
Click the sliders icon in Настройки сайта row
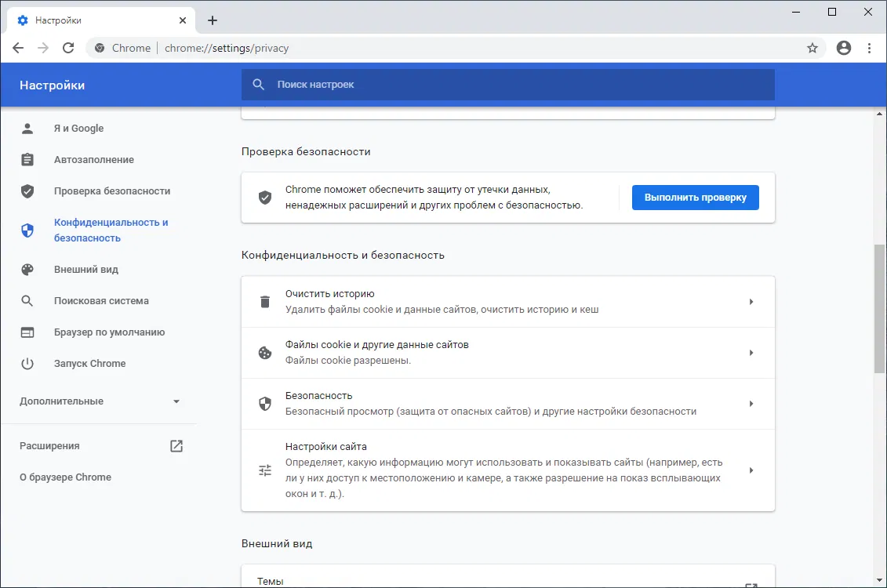265,470
